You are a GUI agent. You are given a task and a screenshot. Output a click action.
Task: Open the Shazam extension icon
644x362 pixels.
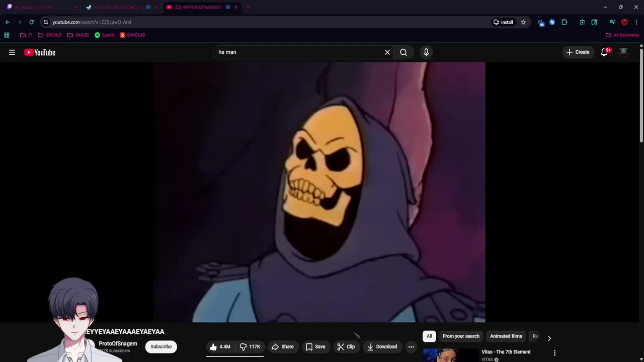tap(552, 22)
